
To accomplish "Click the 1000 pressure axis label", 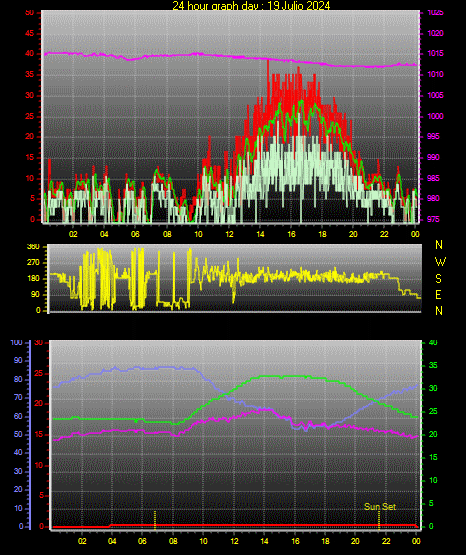I will [435, 116].
